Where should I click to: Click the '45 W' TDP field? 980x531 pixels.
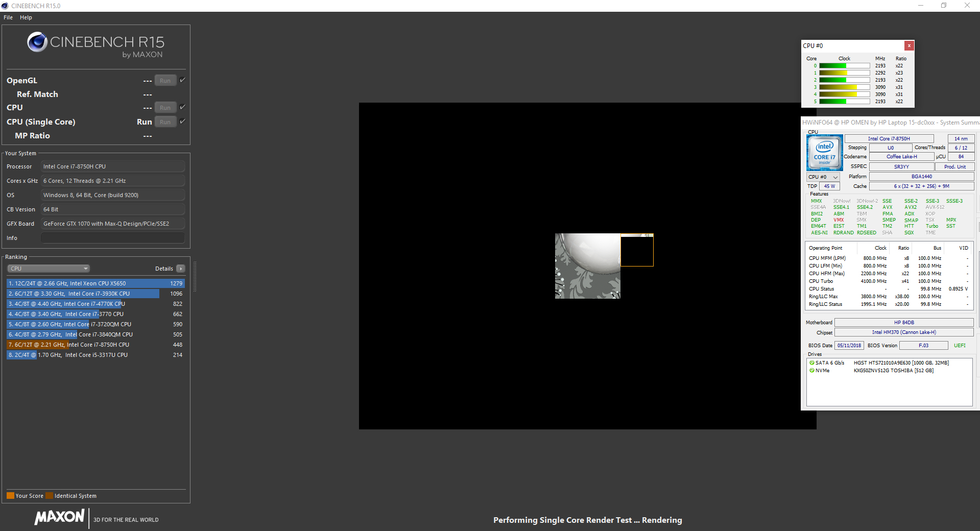pos(829,186)
